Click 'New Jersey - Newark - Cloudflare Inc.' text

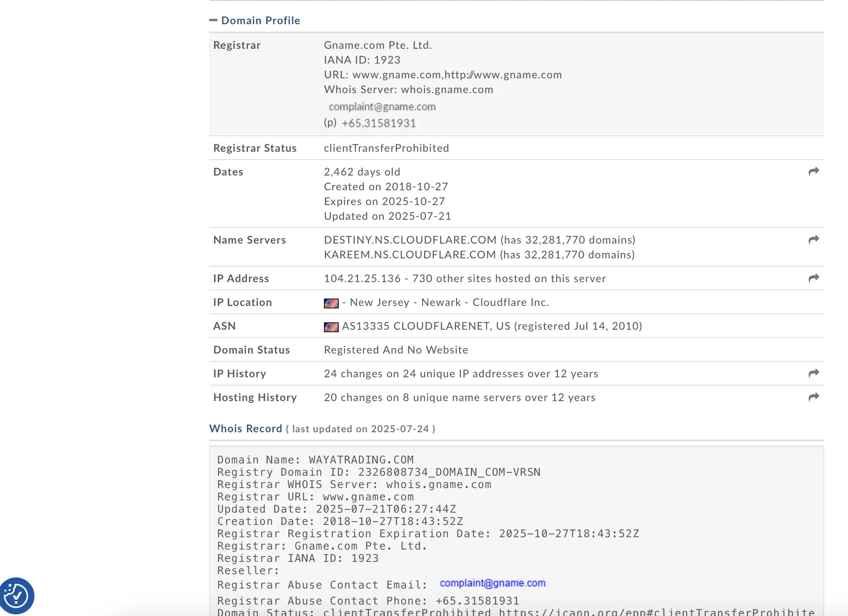[449, 302]
